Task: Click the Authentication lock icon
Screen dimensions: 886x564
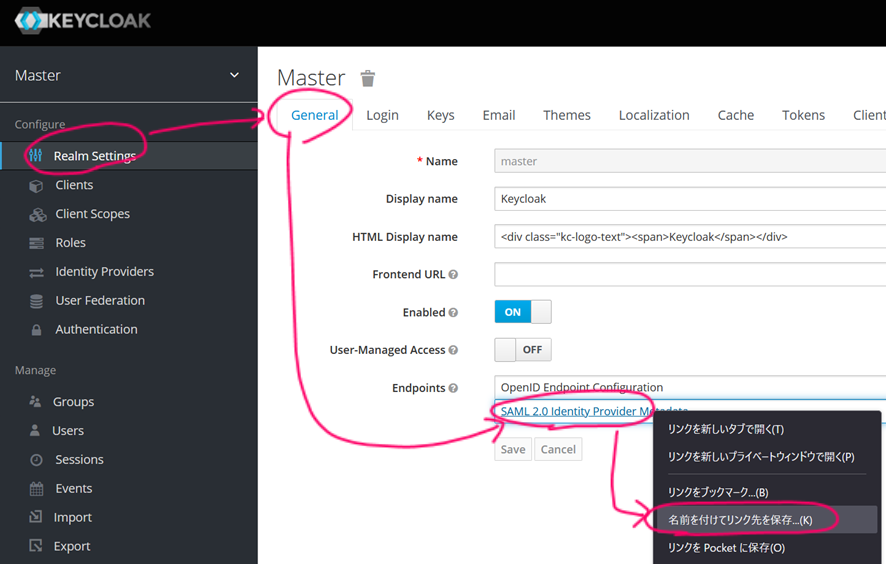Action: pos(36,330)
